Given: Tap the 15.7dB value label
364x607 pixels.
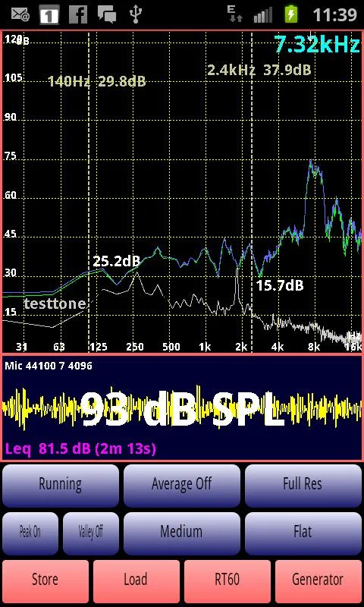Looking at the screenshot, I should pyautogui.click(x=280, y=286).
